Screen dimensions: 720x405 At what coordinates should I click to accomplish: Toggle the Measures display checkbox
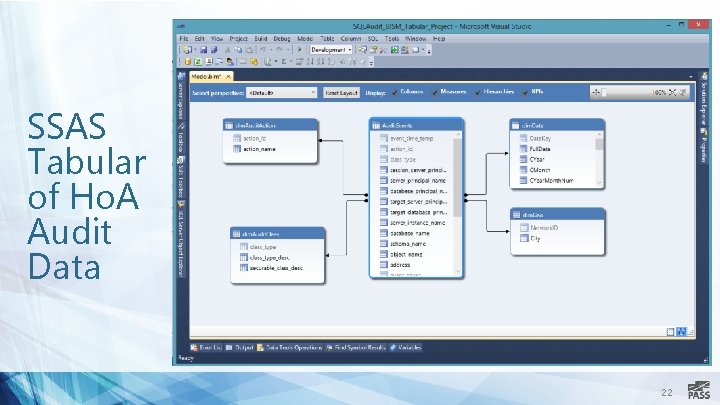pyautogui.click(x=434, y=92)
